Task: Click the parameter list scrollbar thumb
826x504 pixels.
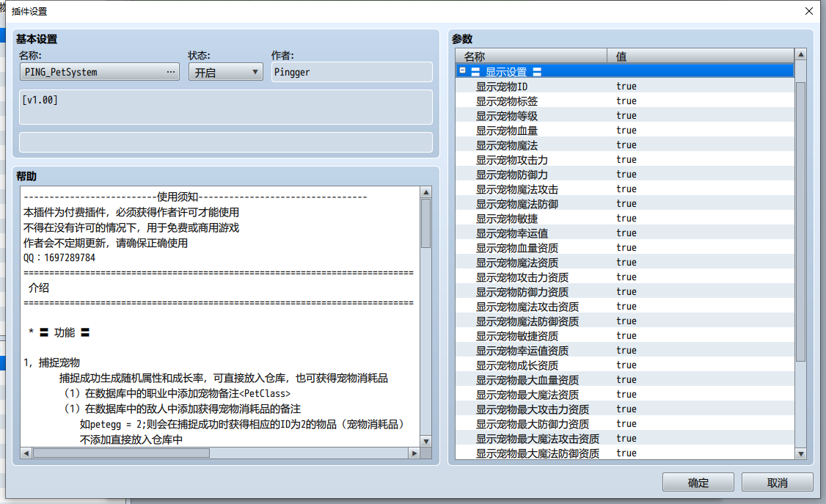Action: click(x=801, y=222)
